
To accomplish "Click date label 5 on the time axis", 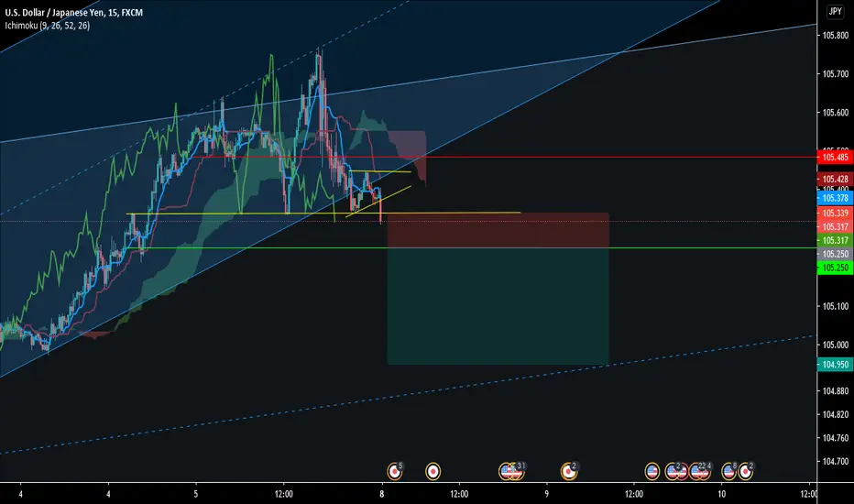I will pyautogui.click(x=196, y=494).
